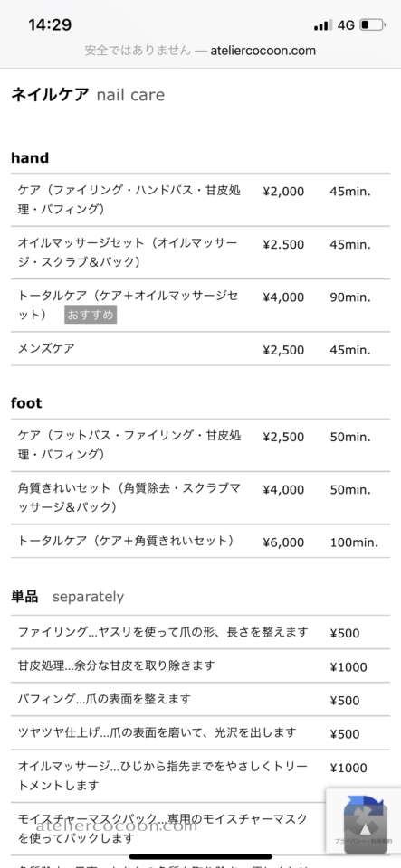Select the 甘皮処理 ¥1000 item
Viewport: 401px width, 868px height.
pyautogui.click(x=201, y=666)
